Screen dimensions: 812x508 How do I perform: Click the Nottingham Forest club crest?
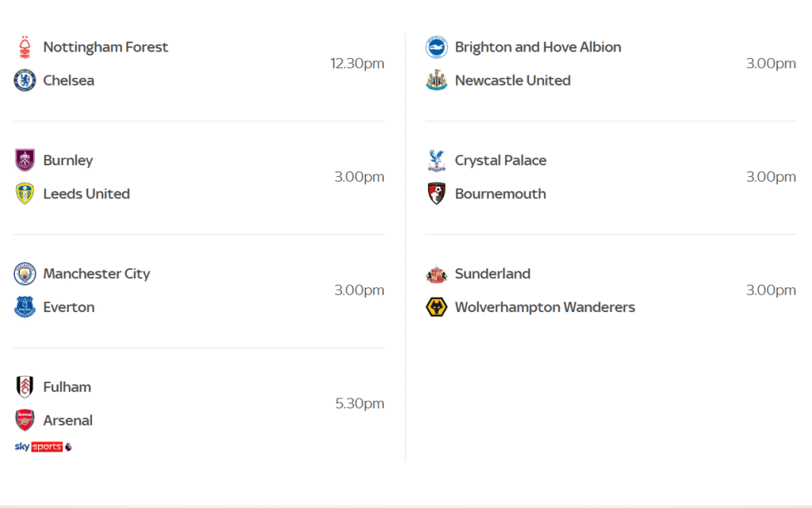tap(25, 48)
